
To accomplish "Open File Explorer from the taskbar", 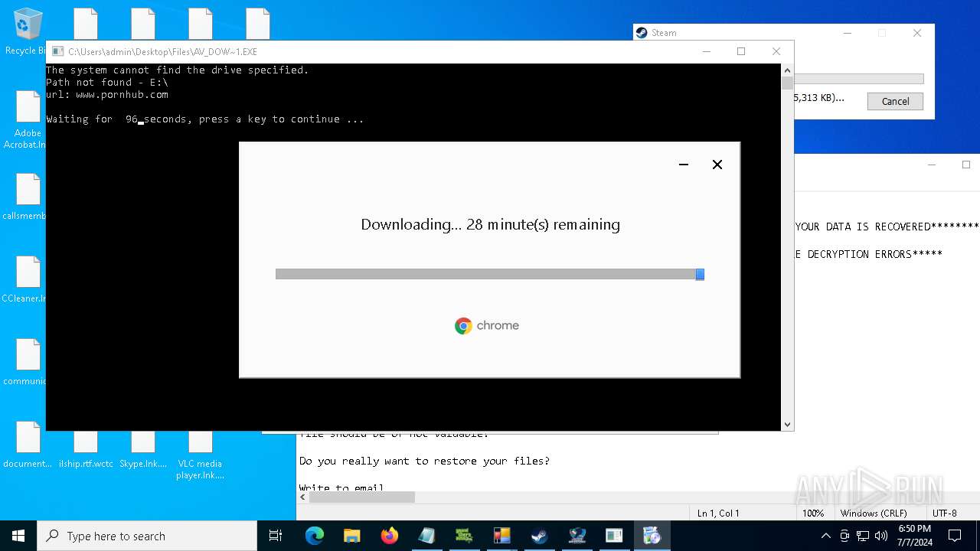I will point(351,536).
